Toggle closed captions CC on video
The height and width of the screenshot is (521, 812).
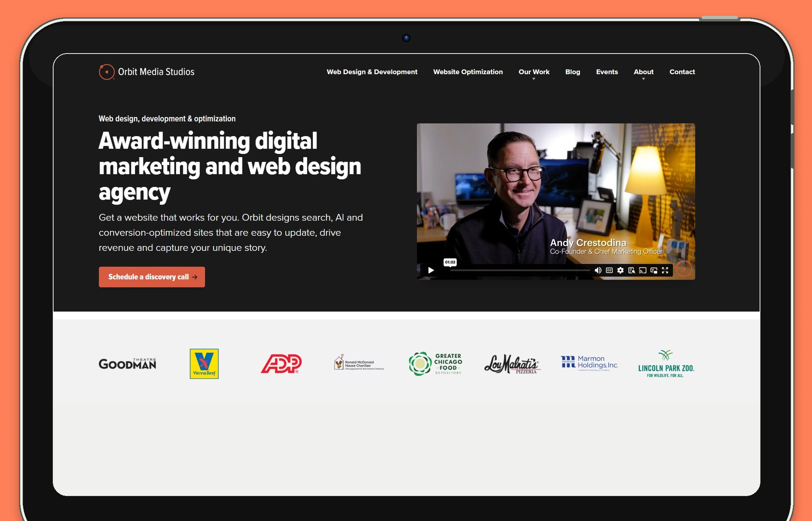click(609, 270)
